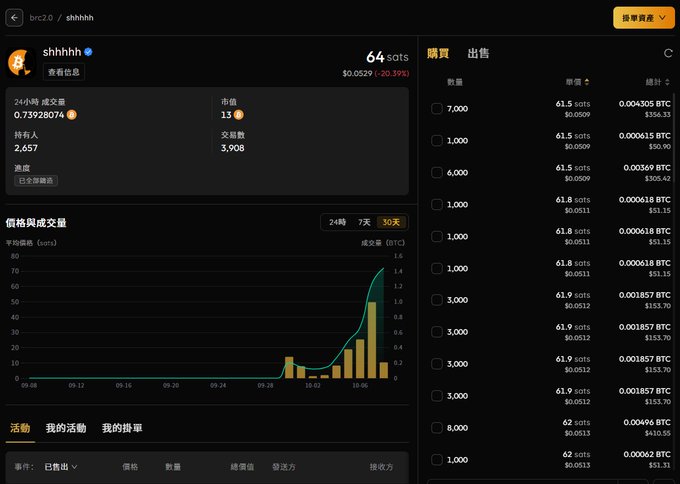Check the 8,000 quantity order box
This screenshot has width=680, height=484.
pos(437,428)
